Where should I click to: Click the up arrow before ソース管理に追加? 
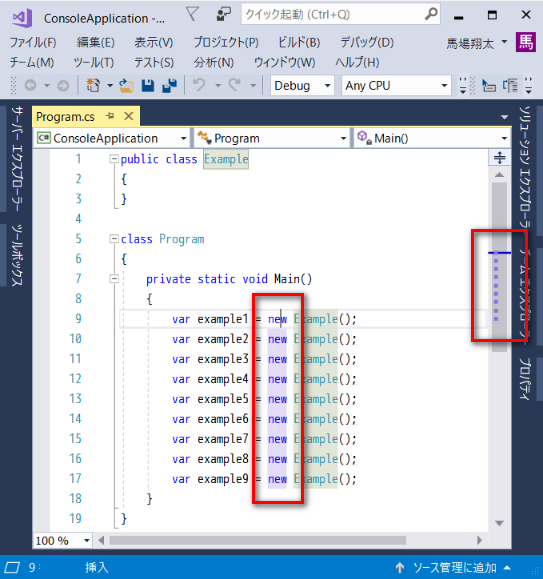tap(400, 567)
